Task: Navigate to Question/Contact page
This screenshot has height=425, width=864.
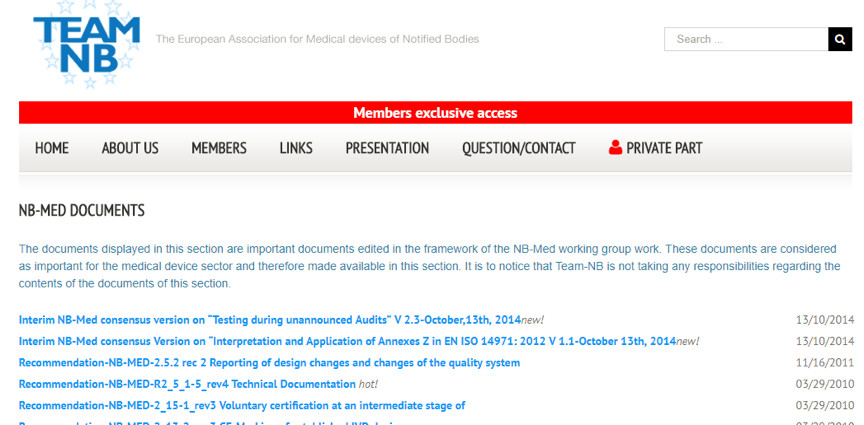Action: point(518,148)
